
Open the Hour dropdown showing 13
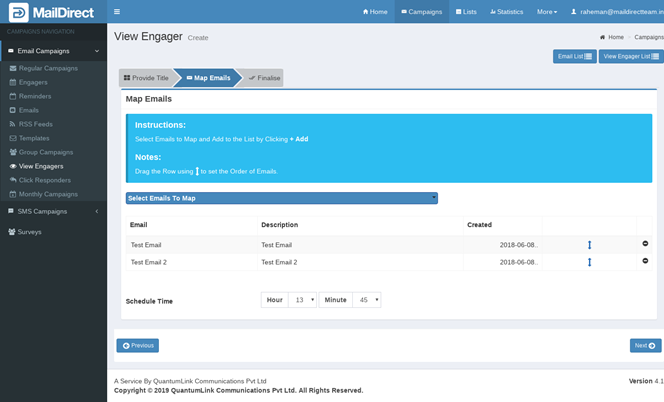[302, 299]
